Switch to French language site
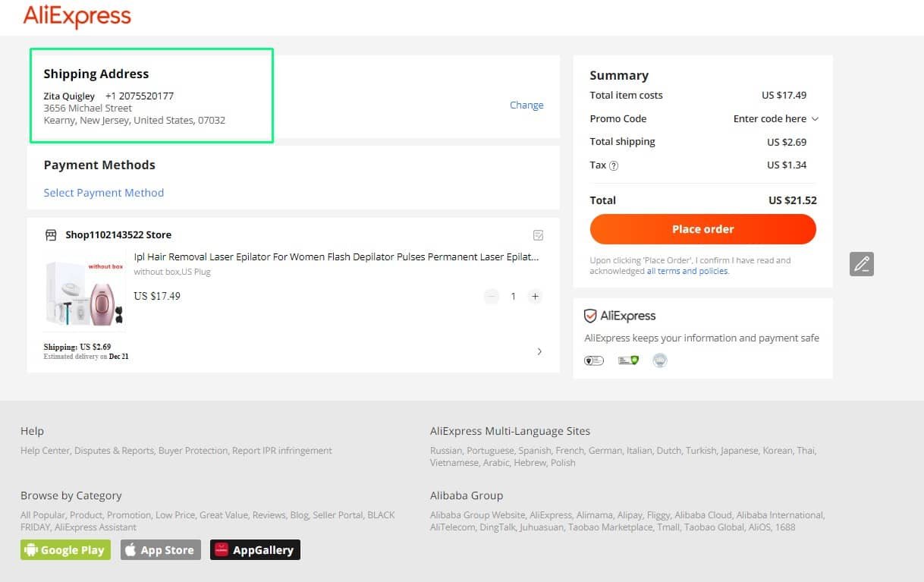 [570, 451]
